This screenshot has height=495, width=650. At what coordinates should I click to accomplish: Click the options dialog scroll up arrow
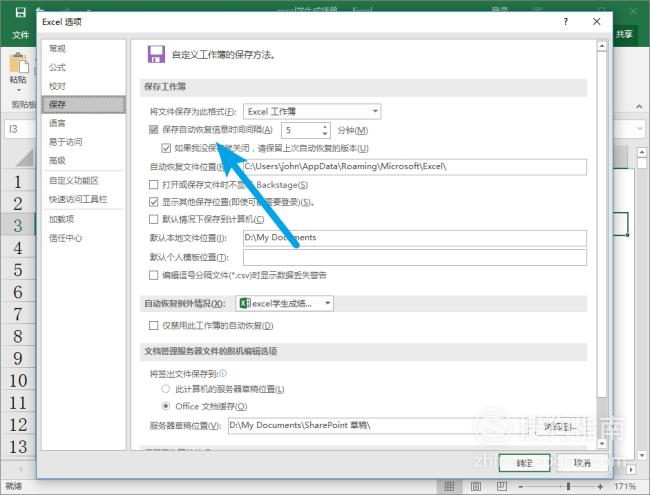pyautogui.click(x=602, y=46)
